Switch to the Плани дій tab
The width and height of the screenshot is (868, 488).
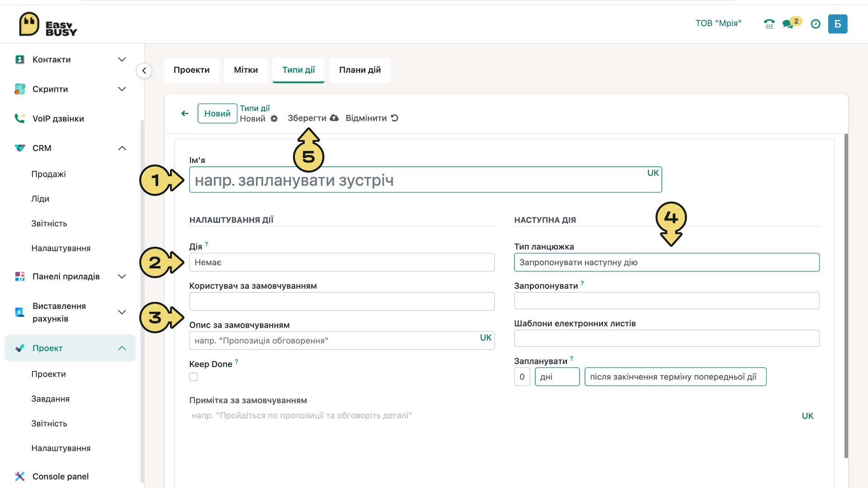[360, 70]
